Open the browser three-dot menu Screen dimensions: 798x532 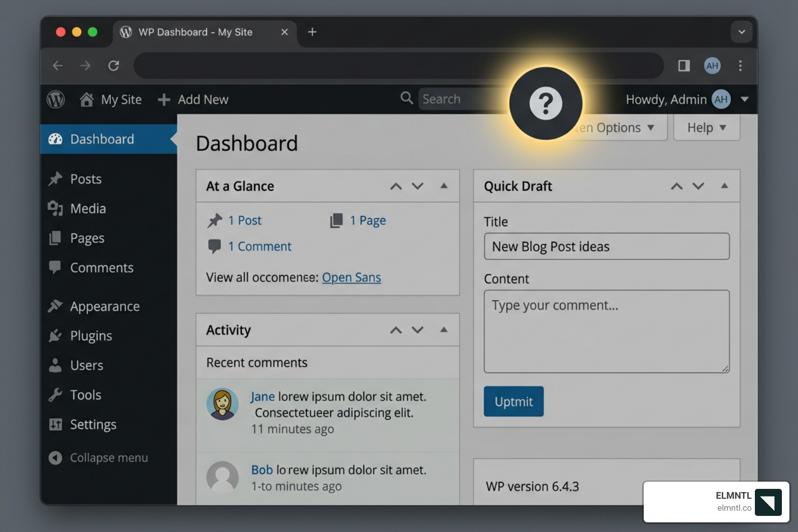[740, 65]
